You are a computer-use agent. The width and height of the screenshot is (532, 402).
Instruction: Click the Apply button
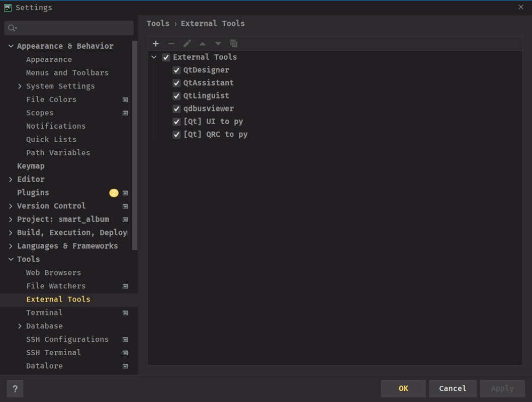coord(502,388)
